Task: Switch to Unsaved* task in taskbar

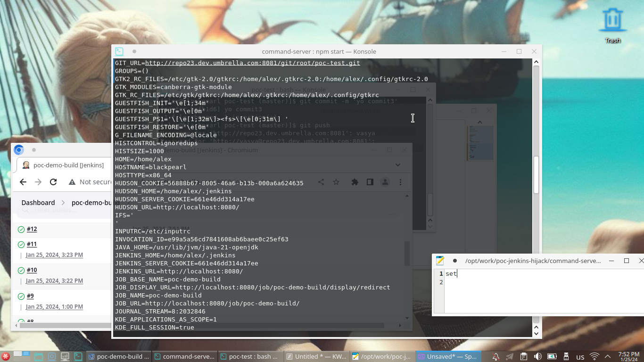Action: point(448,356)
